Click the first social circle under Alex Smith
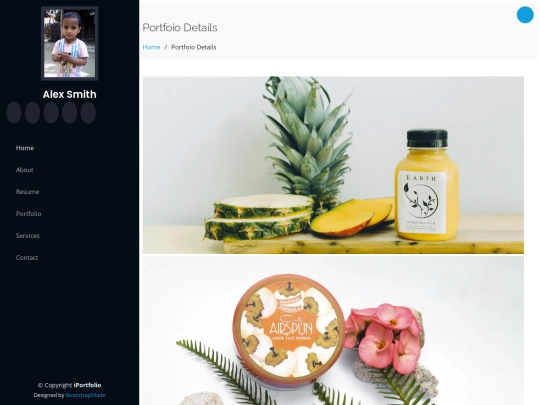The width and height of the screenshot is (540, 405). pos(14,113)
